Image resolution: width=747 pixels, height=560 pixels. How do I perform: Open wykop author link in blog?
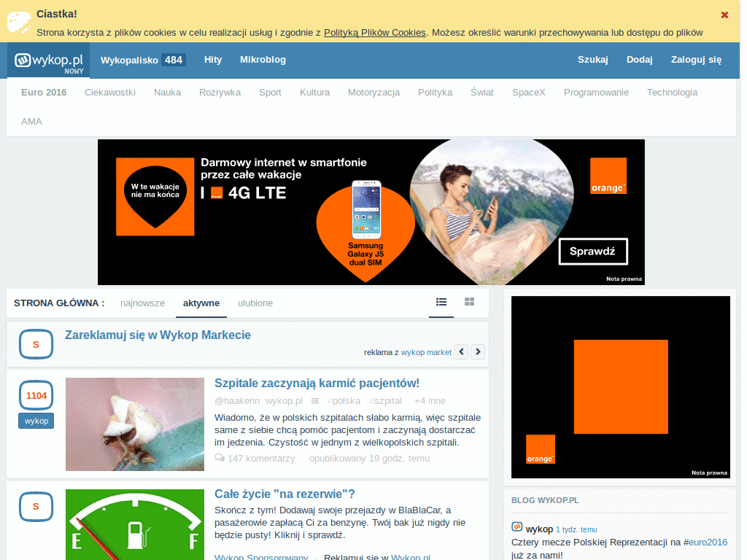pyautogui.click(x=539, y=529)
